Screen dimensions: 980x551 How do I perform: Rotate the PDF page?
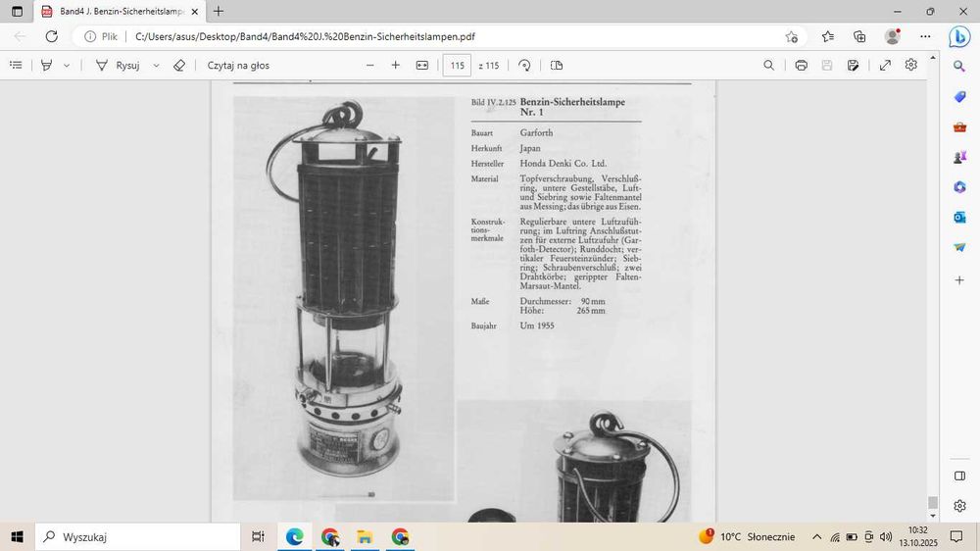pos(524,65)
